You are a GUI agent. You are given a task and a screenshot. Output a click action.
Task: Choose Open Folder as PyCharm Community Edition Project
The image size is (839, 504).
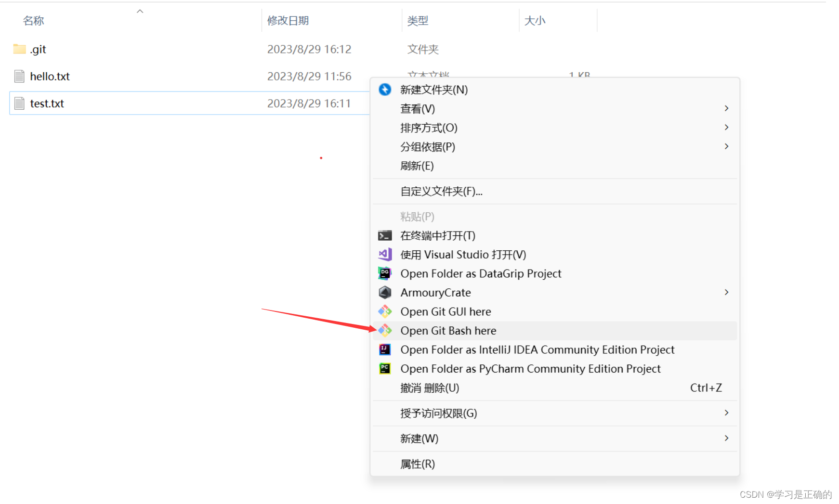[555, 369]
